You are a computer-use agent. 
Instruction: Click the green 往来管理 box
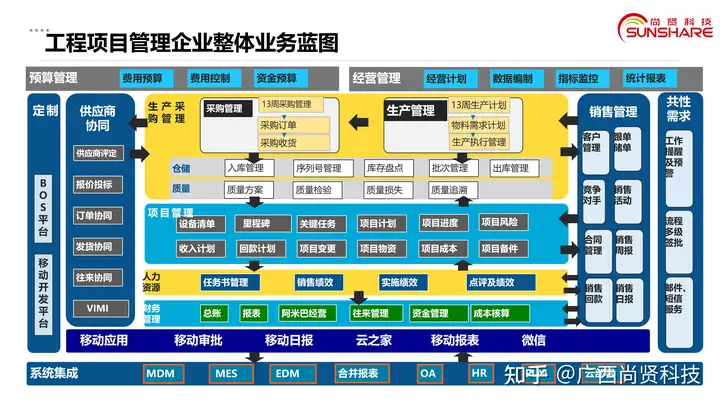(x=375, y=314)
